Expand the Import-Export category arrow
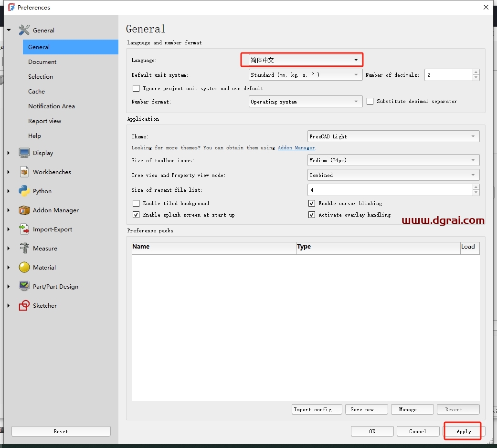The width and height of the screenshot is (497, 448). pyautogui.click(x=9, y=229)
